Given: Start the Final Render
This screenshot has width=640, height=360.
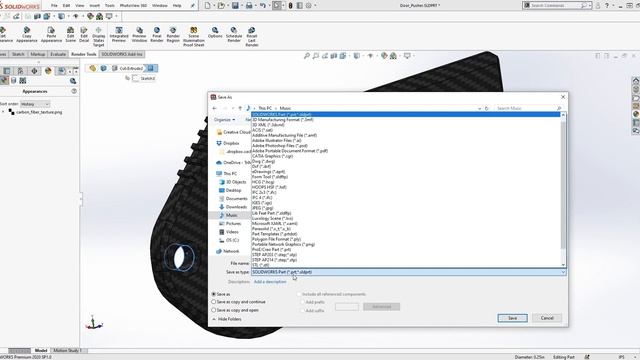Looking at the screenshot, I should tap(157, 34).
